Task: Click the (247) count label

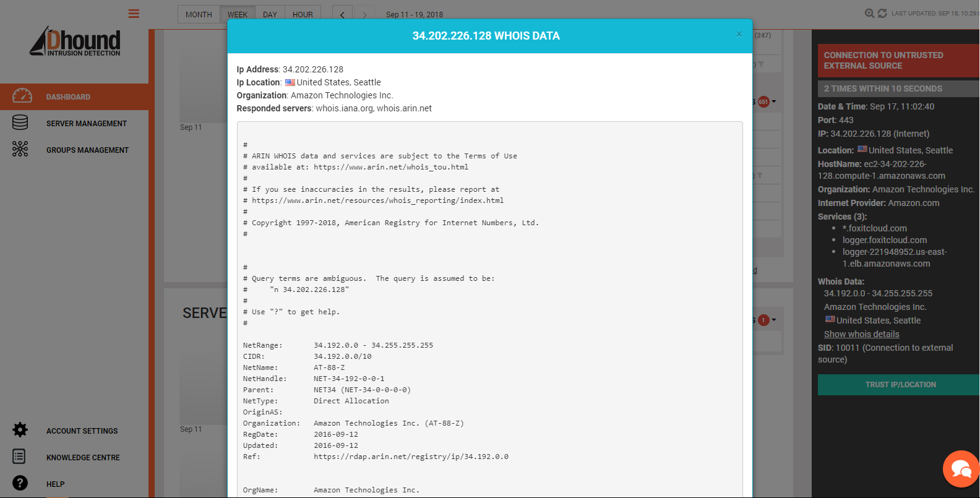Action: coord(763,35)
